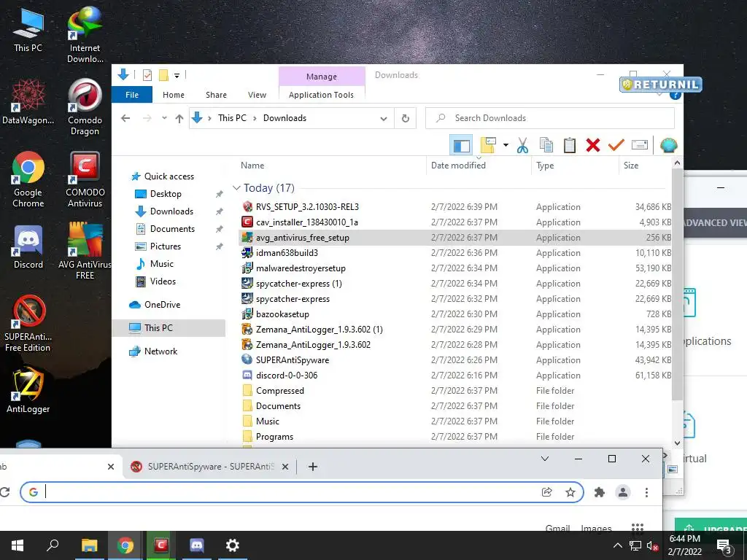Toggle the preview pane layout icon
747x560 pixels.
[x=461, y=145]
